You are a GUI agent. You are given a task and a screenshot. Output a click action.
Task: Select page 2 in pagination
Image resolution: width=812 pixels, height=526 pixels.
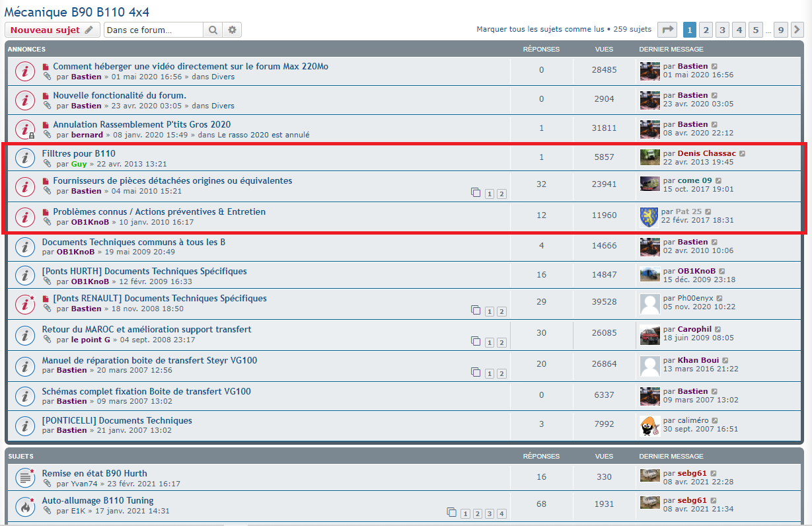click(706, 30)
